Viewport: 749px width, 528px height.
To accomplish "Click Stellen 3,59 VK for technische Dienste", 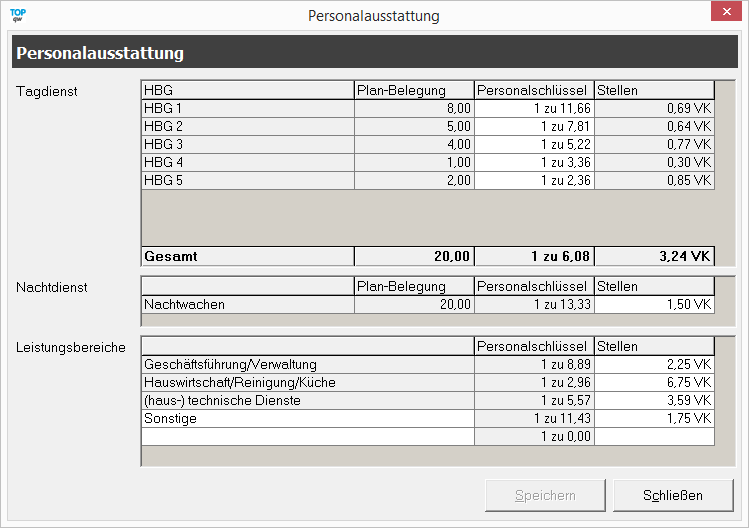I will point(654,400).
